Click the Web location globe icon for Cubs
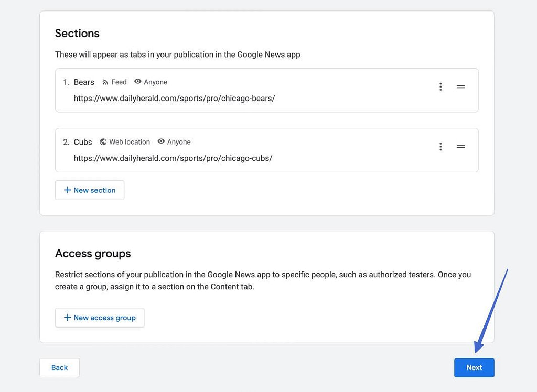The width and height of the screenshot is (537, 392). coord(104,141)
